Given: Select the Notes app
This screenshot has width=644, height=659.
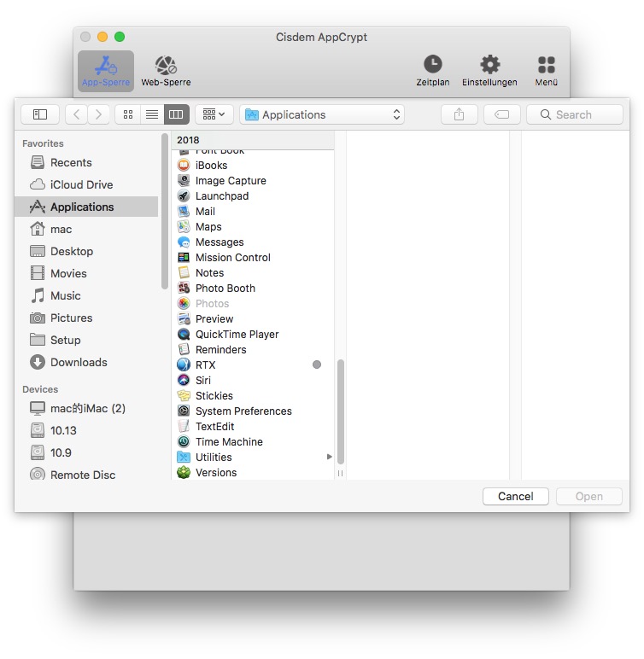Looking at the screenshot, I should 253,273.
